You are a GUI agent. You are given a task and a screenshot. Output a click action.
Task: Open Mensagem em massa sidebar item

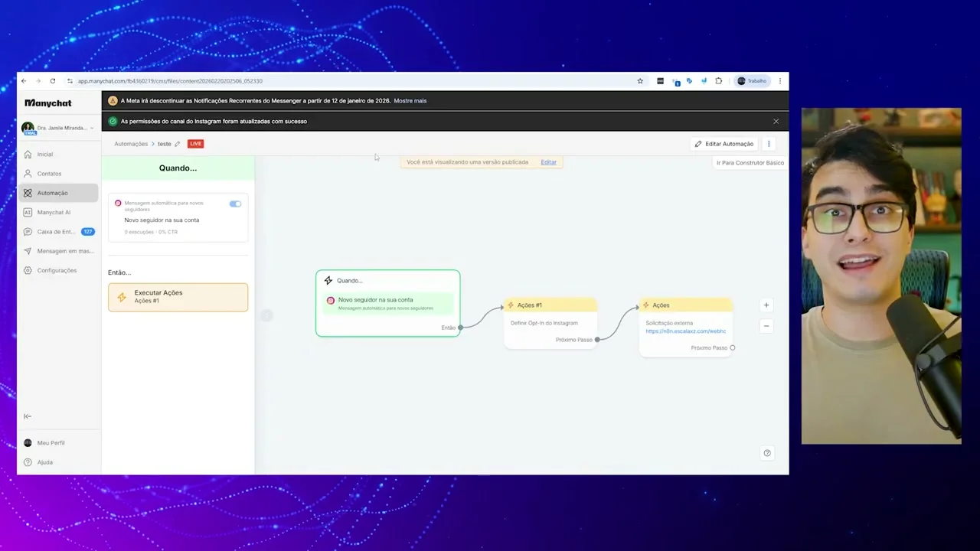tap(58, 251)
